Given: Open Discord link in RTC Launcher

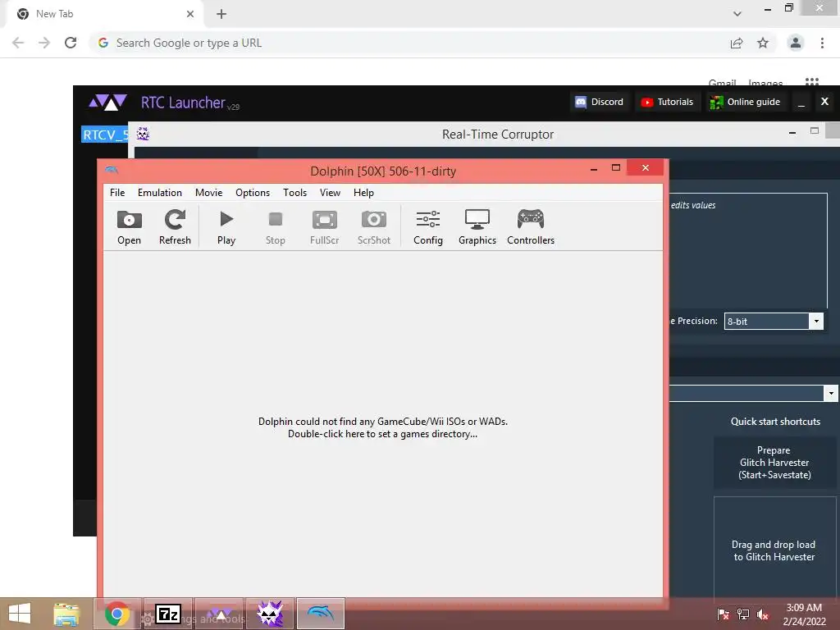Looking at the screenshot, I should click(x=599, y=102).
